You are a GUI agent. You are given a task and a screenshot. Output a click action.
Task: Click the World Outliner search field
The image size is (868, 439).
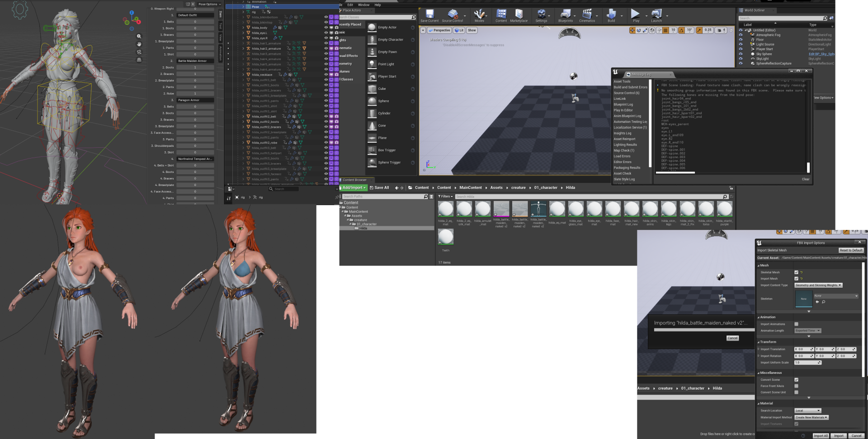tap(783, 18)
